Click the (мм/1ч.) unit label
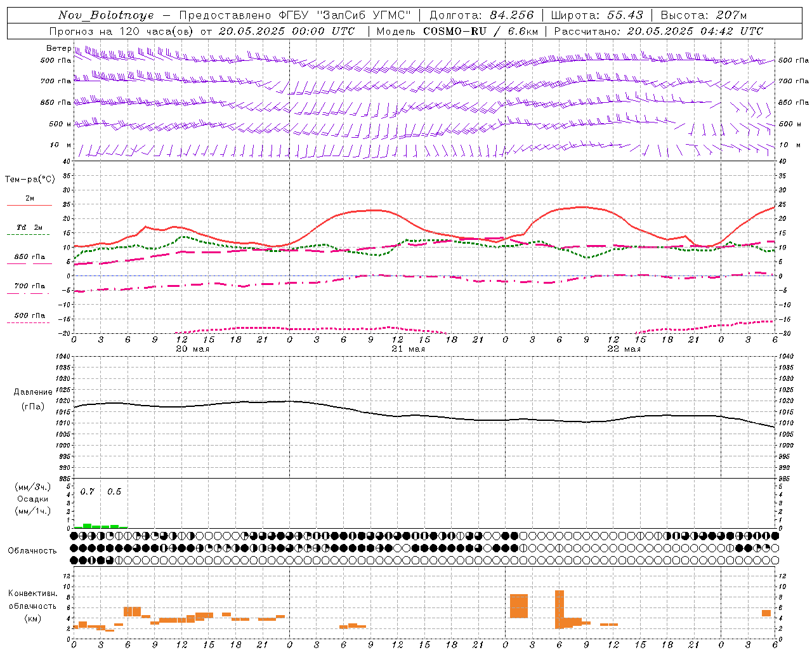Viewport: 812px width, 650px height. [32, 511]
